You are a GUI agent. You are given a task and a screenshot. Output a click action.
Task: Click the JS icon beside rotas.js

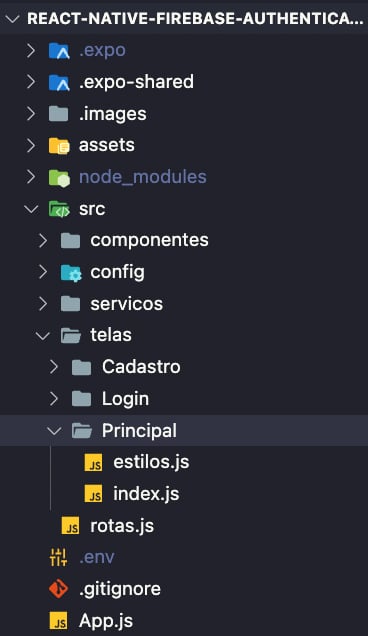click(x=70, y=526)
